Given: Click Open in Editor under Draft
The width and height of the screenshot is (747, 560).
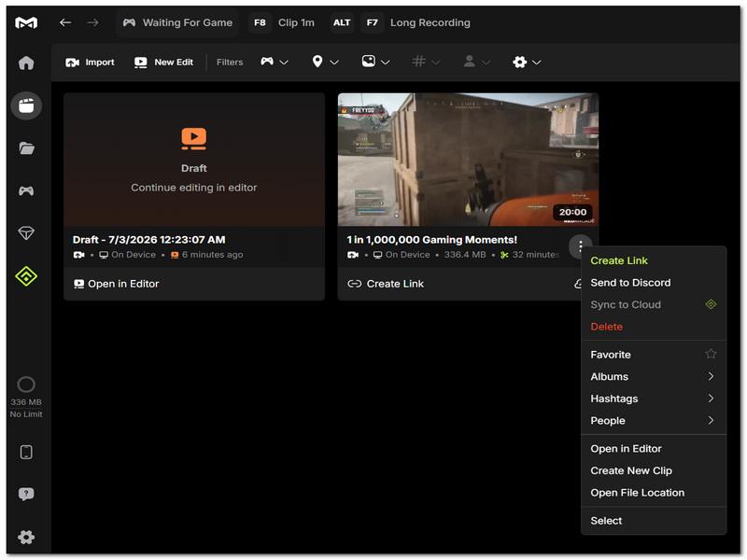Looking at the screenshot, I should (x=116, y=284).
